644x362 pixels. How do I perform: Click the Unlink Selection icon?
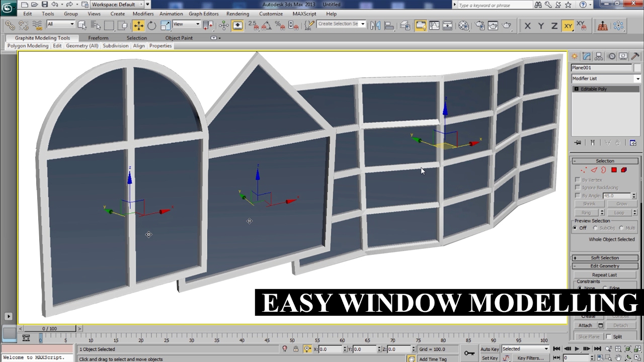click(x=24, y=26)
